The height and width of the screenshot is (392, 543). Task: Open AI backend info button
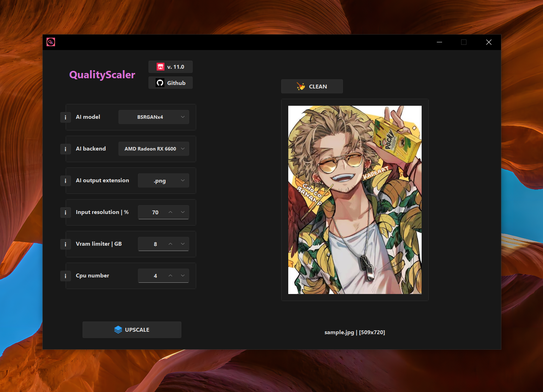point(66,149)
